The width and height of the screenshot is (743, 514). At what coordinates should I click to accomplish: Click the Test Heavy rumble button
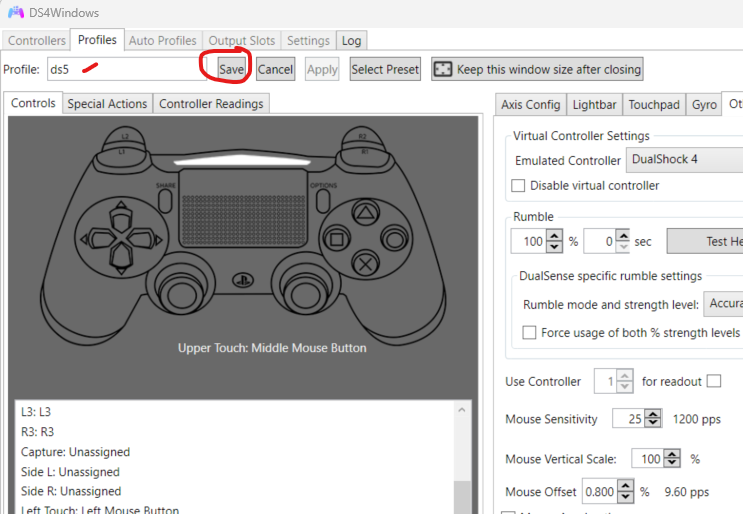pos(705,241)
